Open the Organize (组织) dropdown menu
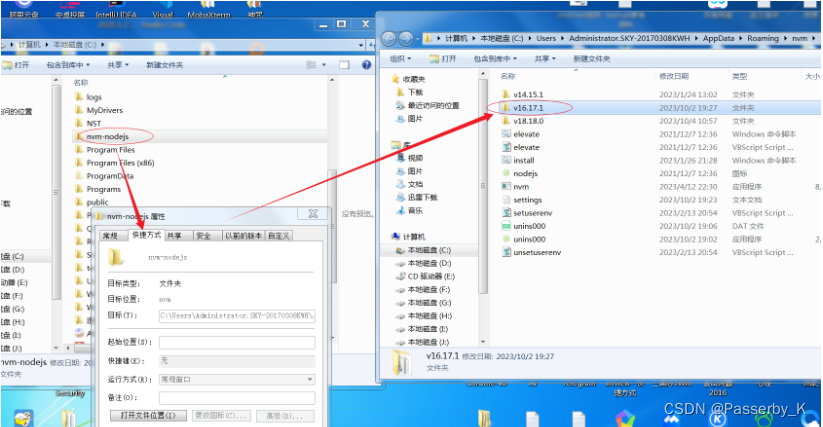Viewport: 823px width, 427px height. [x=400, y=59]
